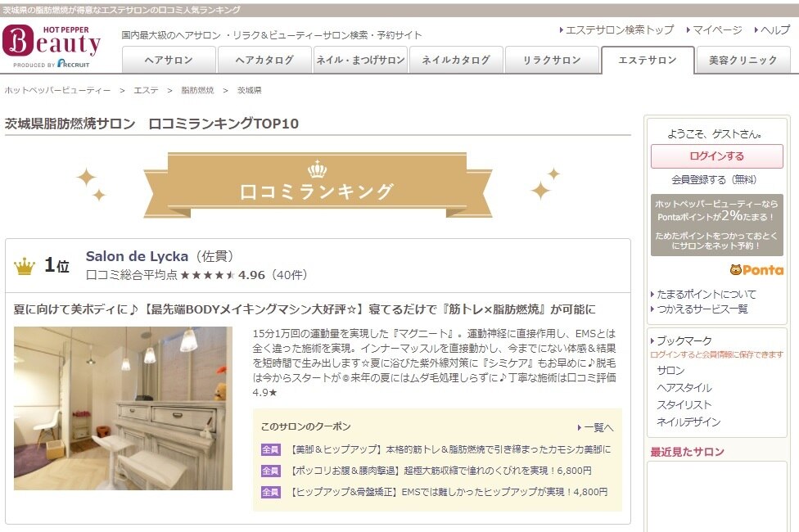
Task: Click the star rating icons
Action: point(208,275)
